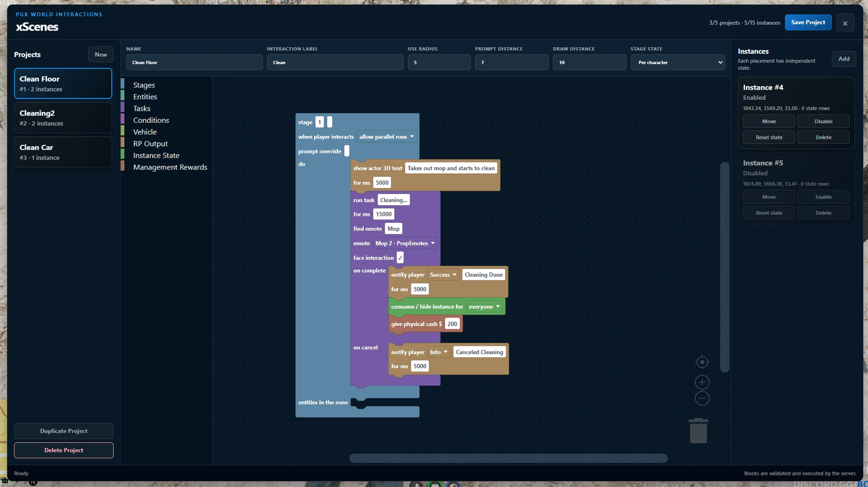Open the 'everyone' consume instance dropdown
Image resolution: width=868 pixels, height=487 pixels.
pos(484,307)
